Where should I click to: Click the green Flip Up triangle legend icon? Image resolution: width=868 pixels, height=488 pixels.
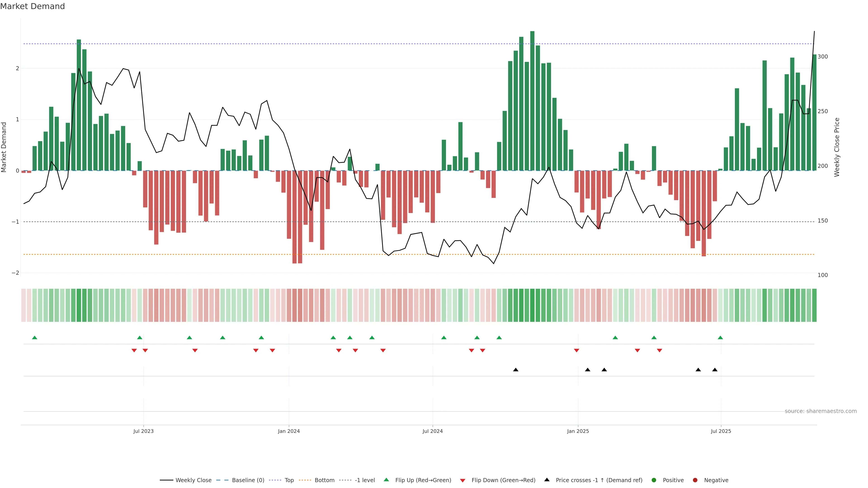386,480
